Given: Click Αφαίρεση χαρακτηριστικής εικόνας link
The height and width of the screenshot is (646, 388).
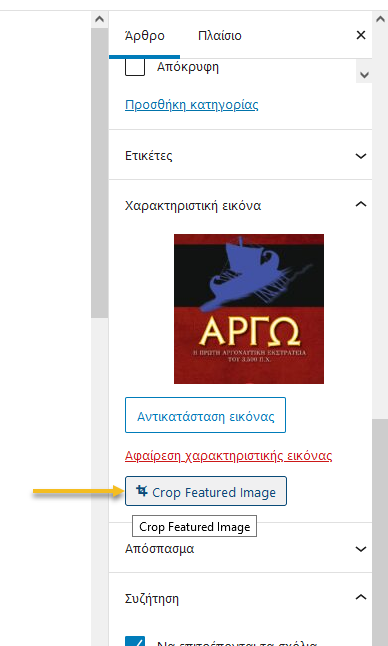Looking at the screenshot, I should click(x=229, y=456).
